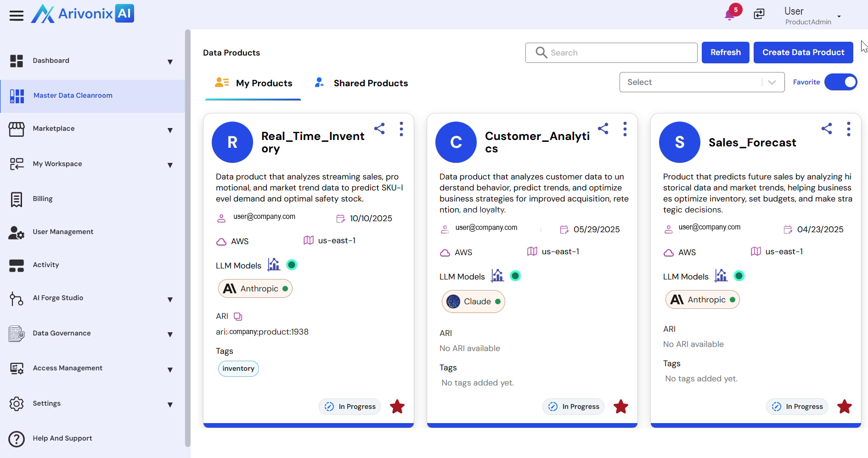Copy the ARI for Real_Time_Inventory

coord(238,316)
